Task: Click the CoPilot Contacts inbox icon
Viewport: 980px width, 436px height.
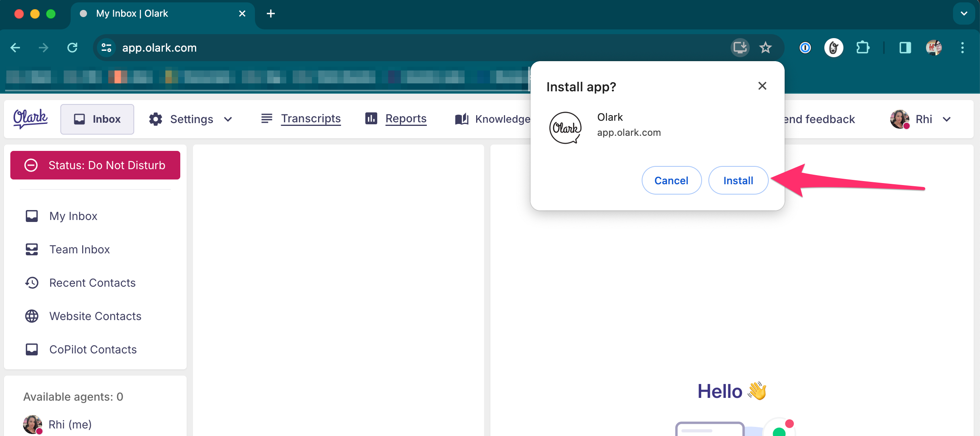Action: (x=32, y=349)
